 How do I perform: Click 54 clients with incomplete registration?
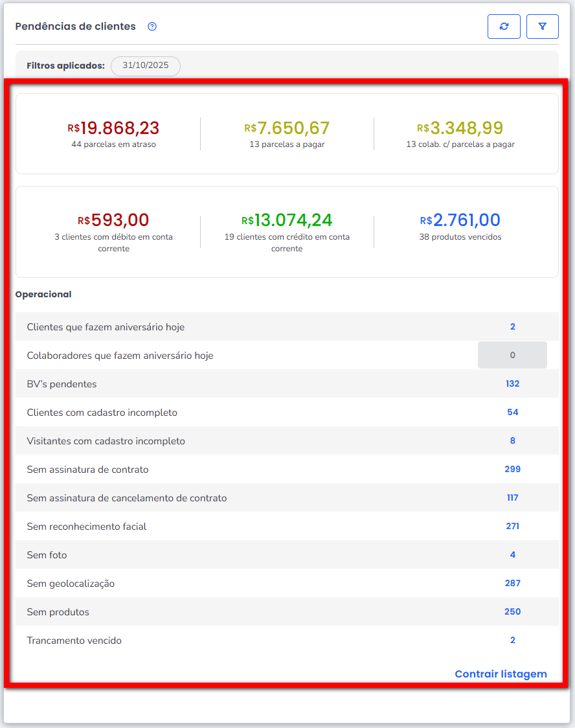(x=512, y=413)
